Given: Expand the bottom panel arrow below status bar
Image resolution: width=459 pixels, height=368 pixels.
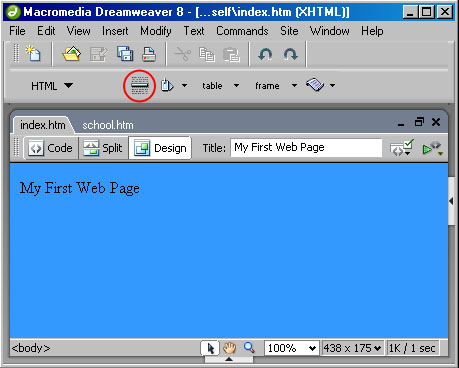Looking at the screenshot, I should coord(229,359).
